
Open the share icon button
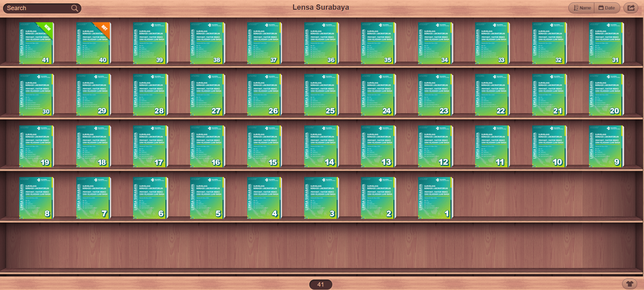631,8
